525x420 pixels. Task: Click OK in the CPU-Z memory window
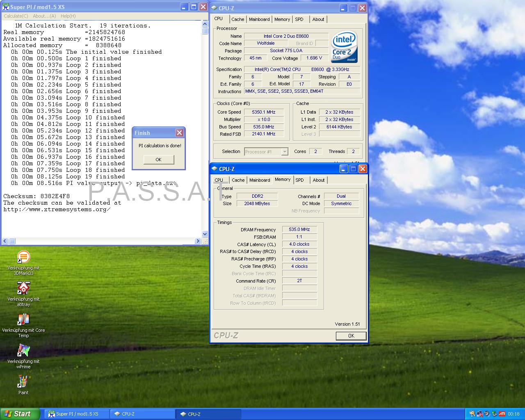[351, 336]
